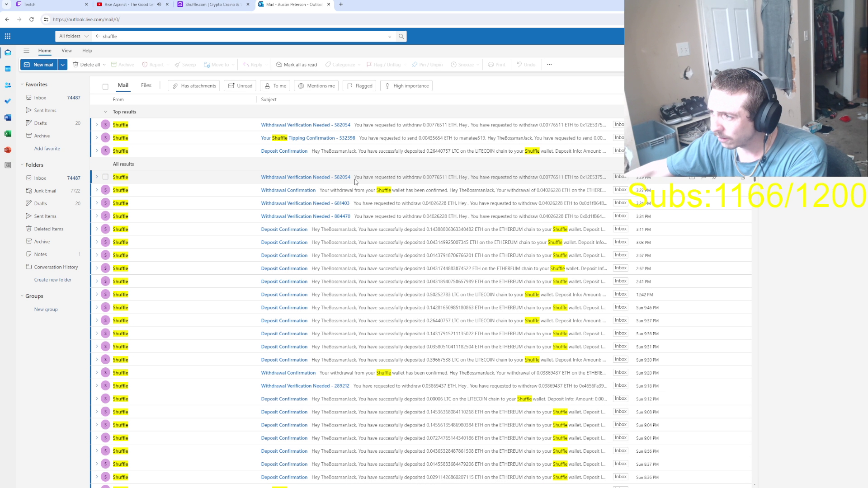Open new browser tab
The height and width of the screenshot is (488, 868).
pos(341,5)
